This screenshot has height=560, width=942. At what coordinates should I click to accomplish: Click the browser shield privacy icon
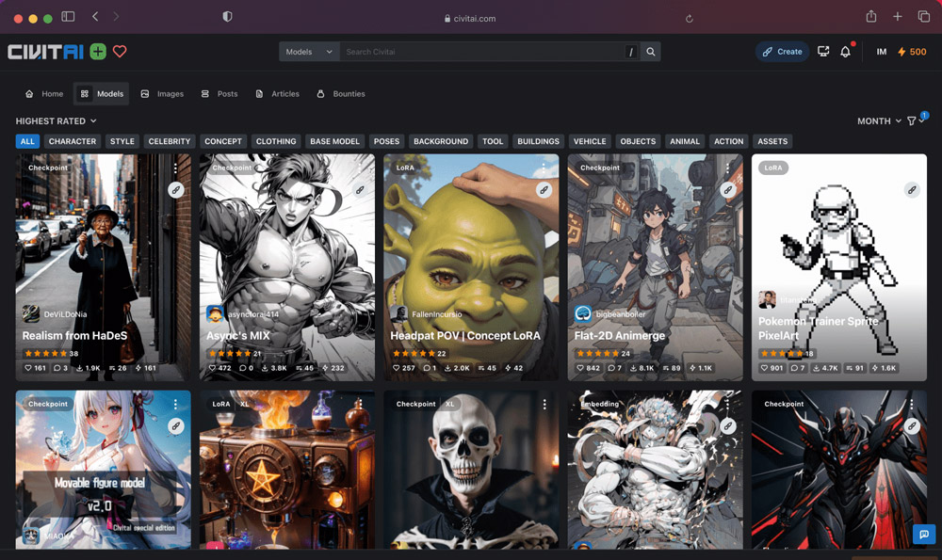click(x=227, y=17)
